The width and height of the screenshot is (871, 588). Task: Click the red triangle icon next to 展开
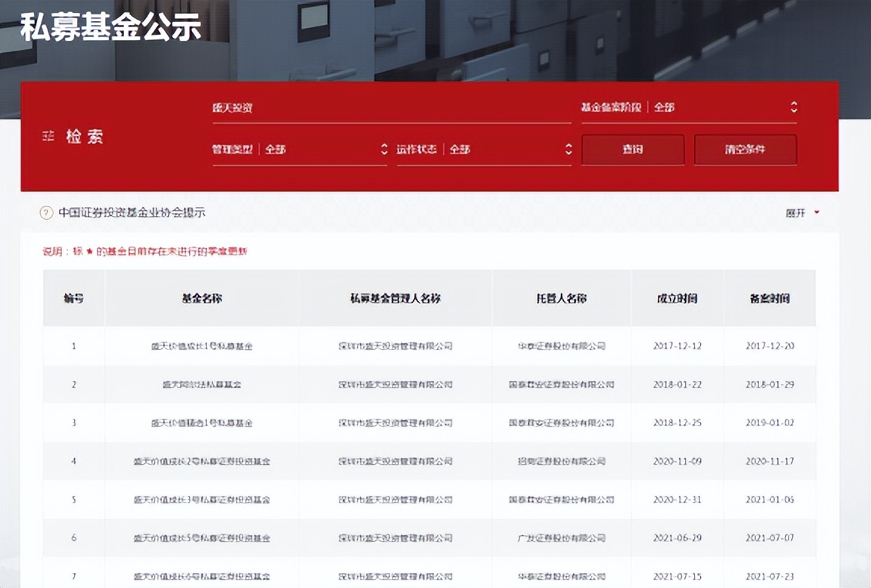coord(816,212)
